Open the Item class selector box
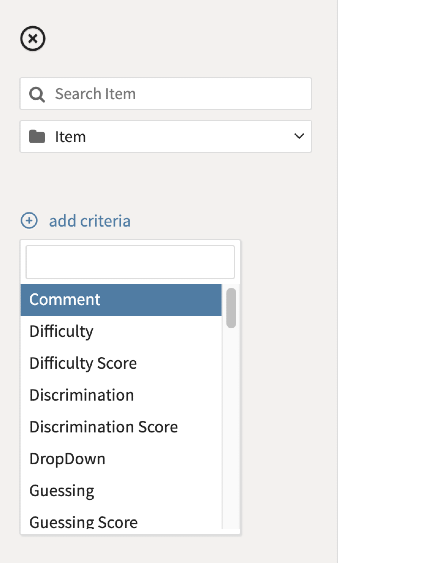This screenshot has height=563, width=444. tap(165, 136)
